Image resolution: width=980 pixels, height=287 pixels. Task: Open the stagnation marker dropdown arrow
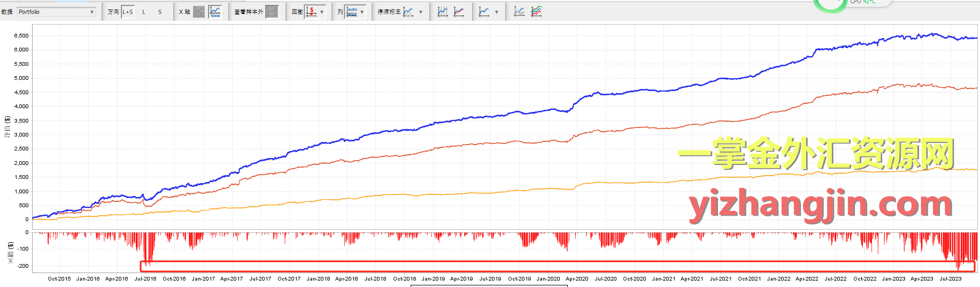pyautogui.click(x=421, y=12)
